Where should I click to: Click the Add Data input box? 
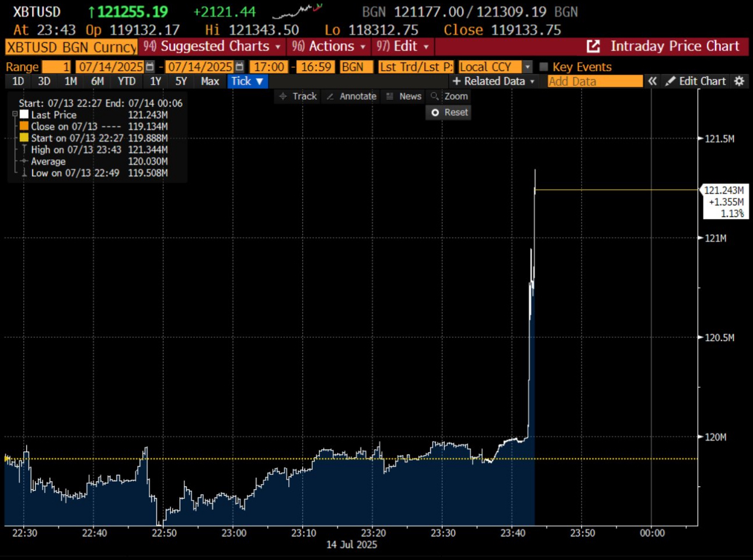595,81
